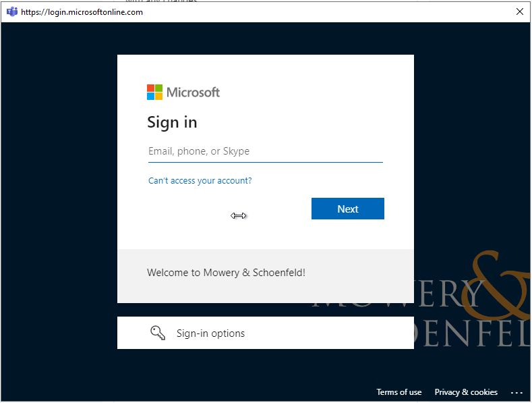Click the Microsoft wordmark text

pos(193,92)
